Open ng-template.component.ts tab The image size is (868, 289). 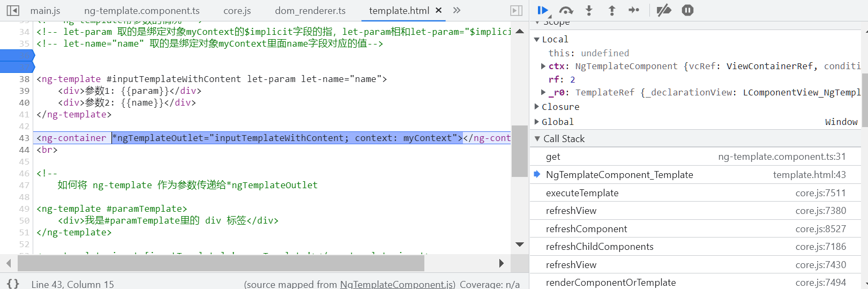(x=142, y=11)
